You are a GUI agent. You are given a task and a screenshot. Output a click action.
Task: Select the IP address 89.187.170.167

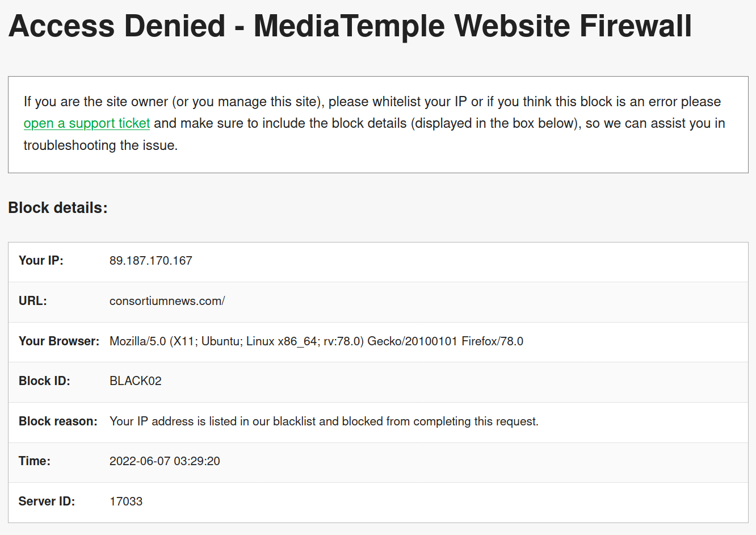(151, 261)
